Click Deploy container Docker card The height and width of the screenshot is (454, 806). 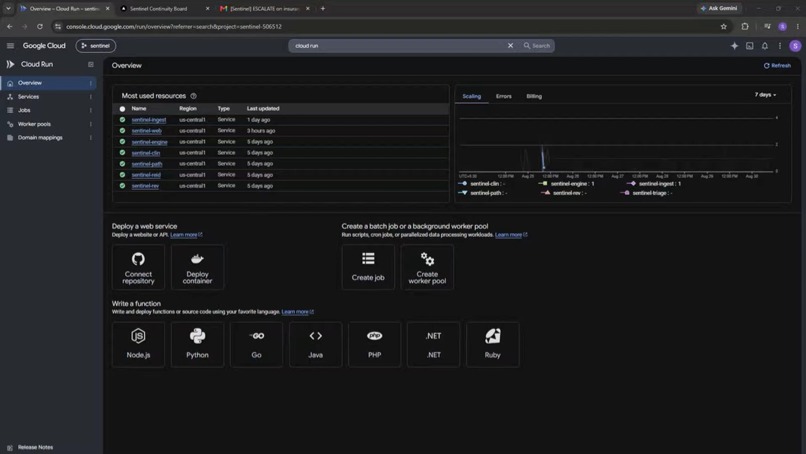pos(197,267)
